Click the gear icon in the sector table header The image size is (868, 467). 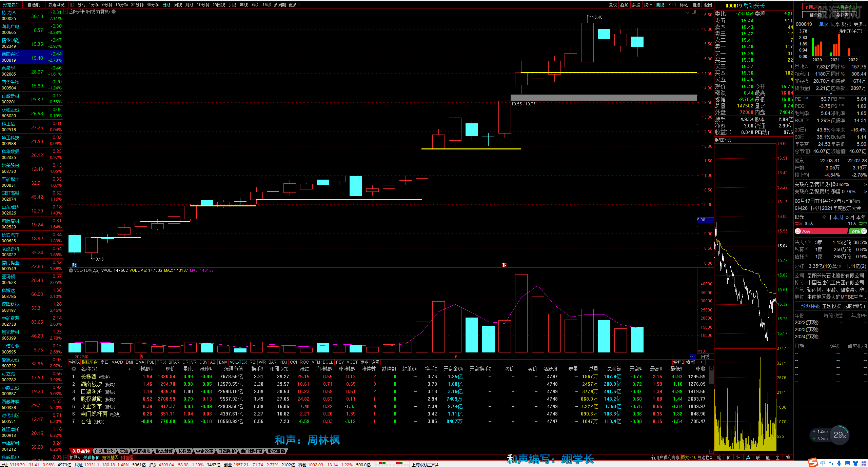[x=74, y=369]
